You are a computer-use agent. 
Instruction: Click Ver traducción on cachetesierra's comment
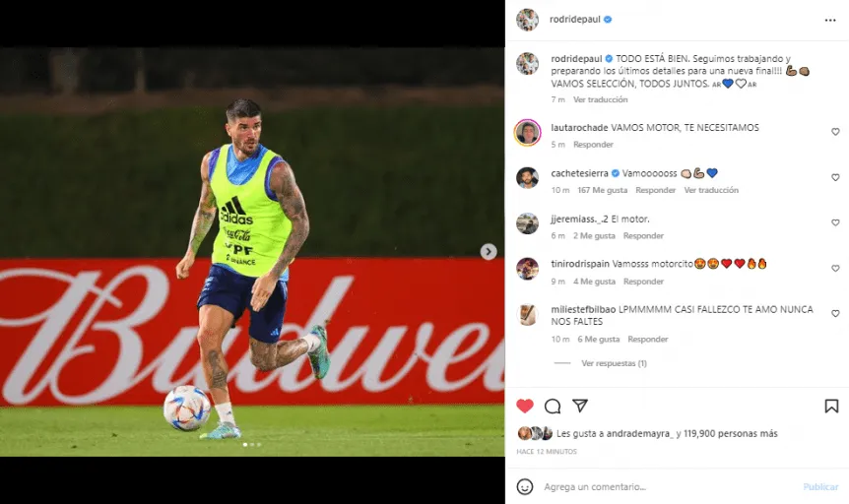point(711,190)
